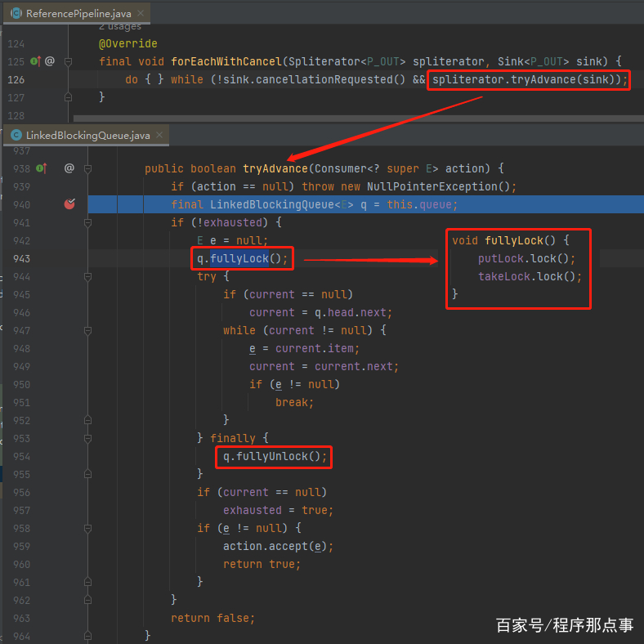The height and width of the screenshot is (644, 644).
Task: Click line number 126 in the gutter
Action: (16, 79)
